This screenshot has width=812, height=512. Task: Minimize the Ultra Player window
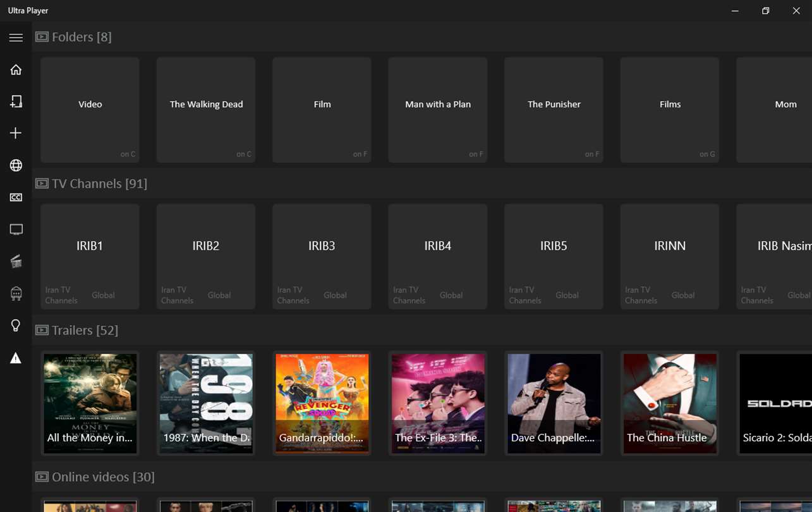[735, 11]
